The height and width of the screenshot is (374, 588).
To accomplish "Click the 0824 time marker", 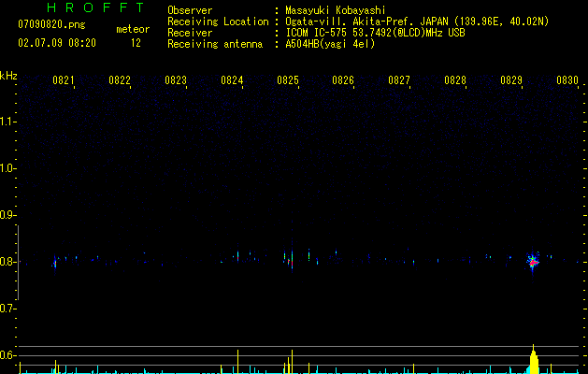I will [x=232, y=80].
